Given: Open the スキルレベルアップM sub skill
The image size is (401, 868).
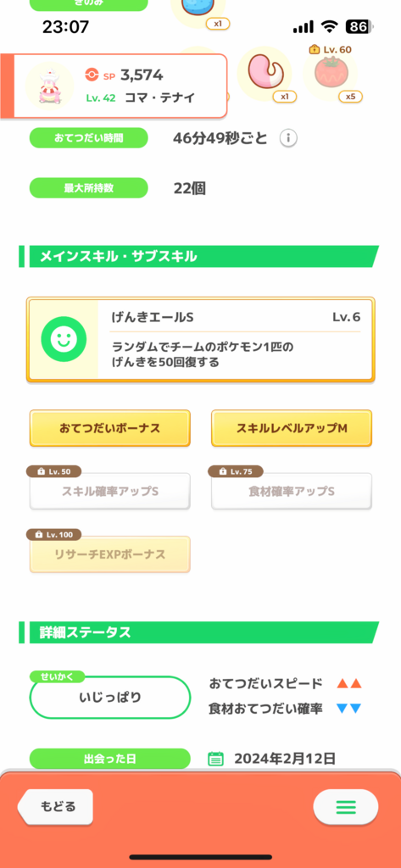Looking at the screenshot, I should (x=292, y=428).
